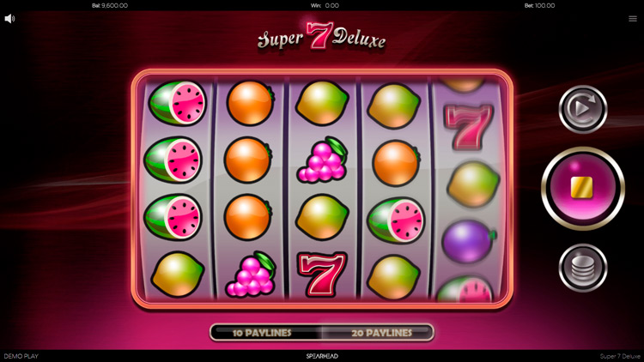Select the purple plum symbol on the fifth reel
The width and height of the screenshot is (644, 362).
point(468,241)
